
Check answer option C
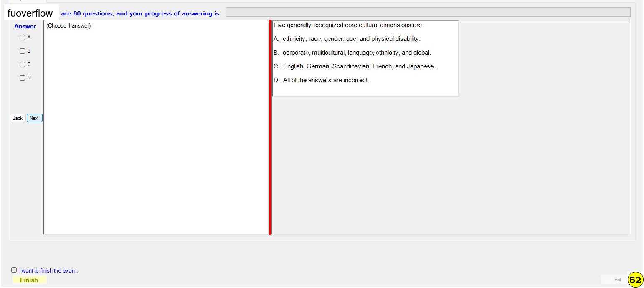click(23, 64)
